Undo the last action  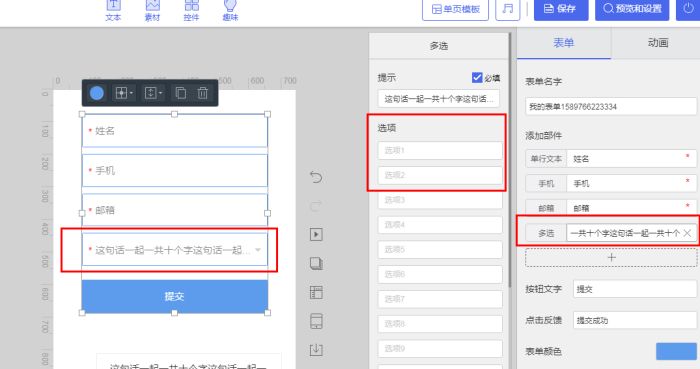[x=316, y=177]
